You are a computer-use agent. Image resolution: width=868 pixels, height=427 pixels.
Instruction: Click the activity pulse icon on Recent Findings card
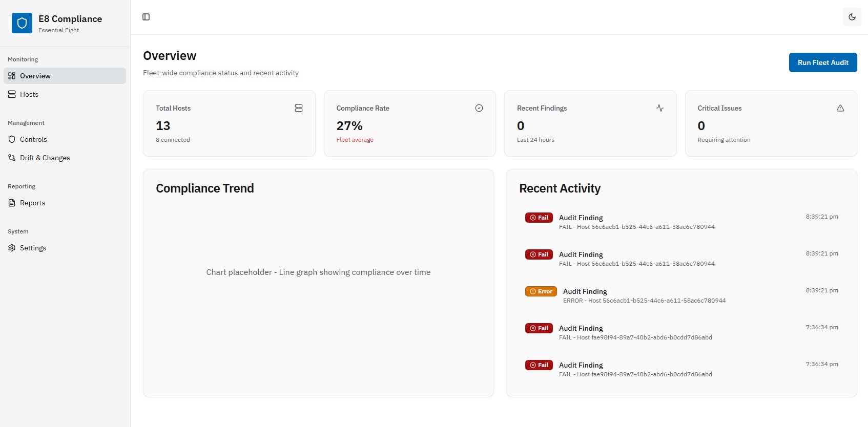(660, 108)
